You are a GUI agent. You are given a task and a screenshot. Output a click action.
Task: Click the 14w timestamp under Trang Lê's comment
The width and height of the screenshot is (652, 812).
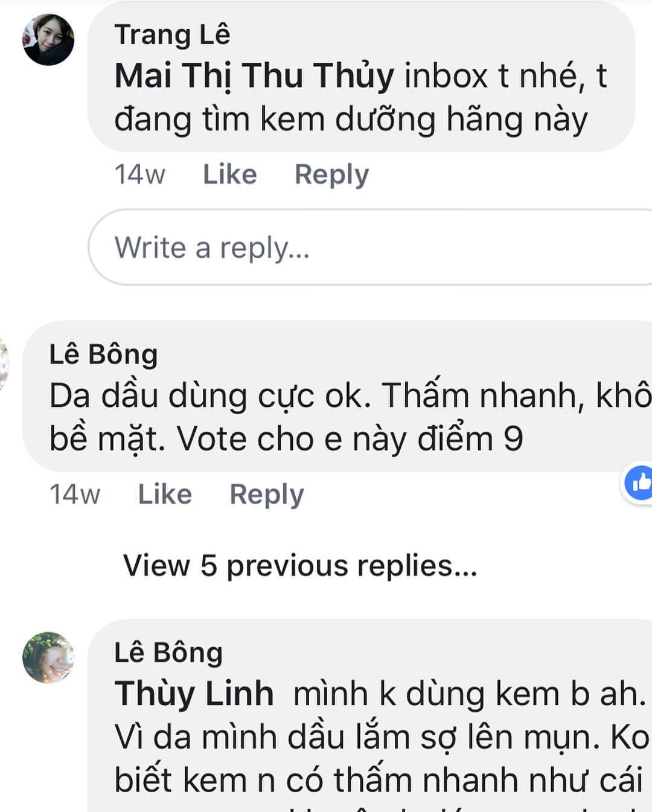(139, 174)
